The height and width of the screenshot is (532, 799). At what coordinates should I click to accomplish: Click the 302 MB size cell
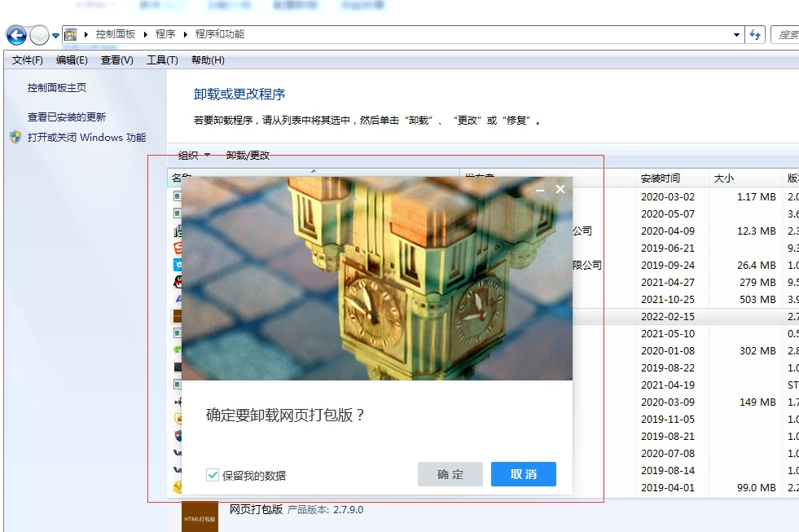757,350
